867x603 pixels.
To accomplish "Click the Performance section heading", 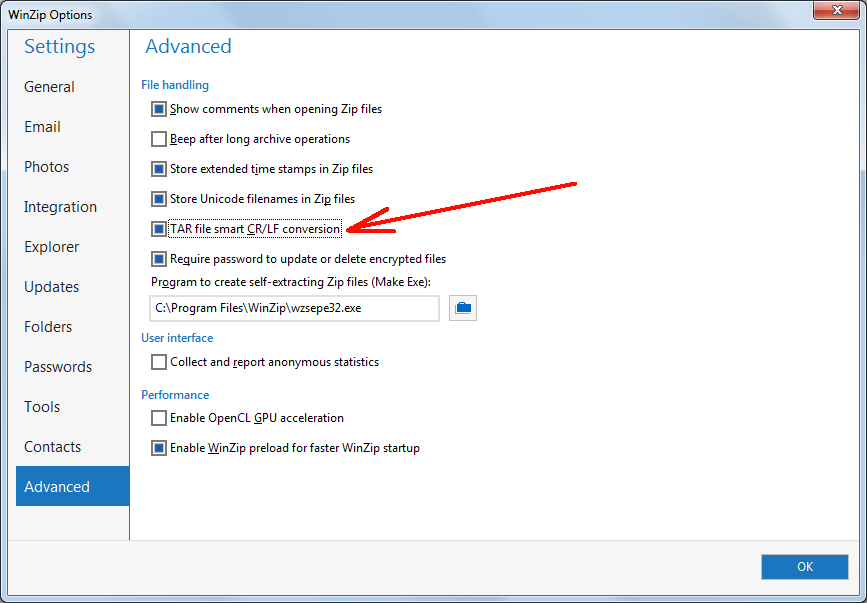I will (175, 395).
